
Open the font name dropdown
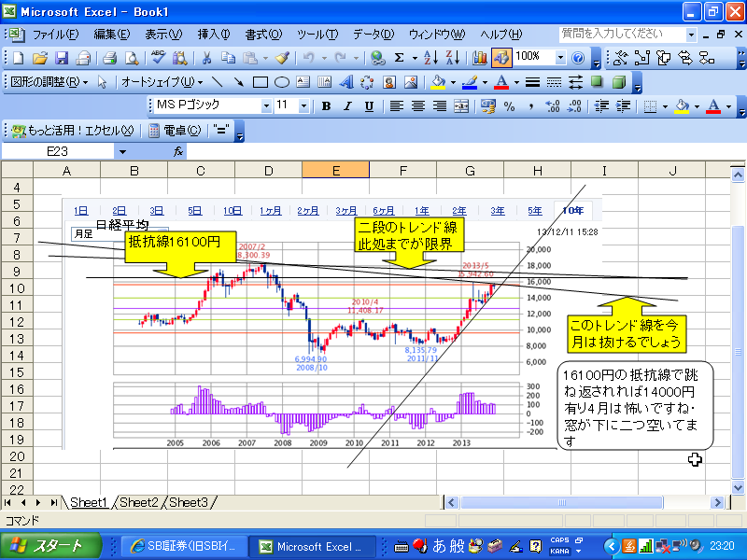(x=265, y=106)
